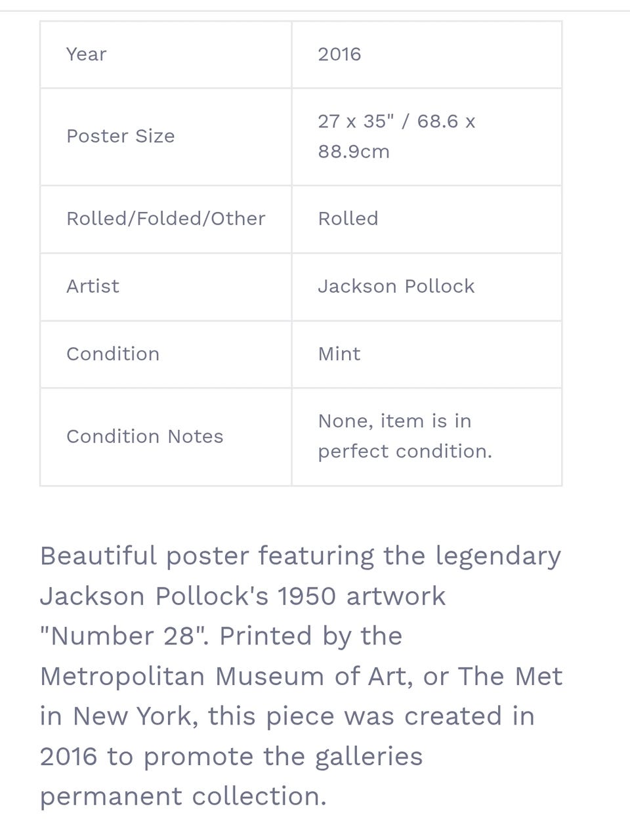This screenshot has width=630, height=840.
Task: Click the word "galleries" in the description
Action: tap(369, 757)
